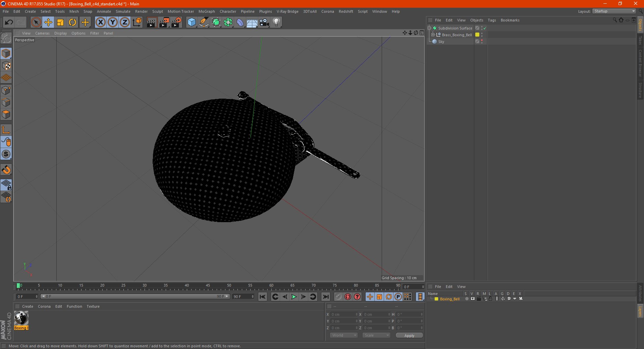Play the animation forward

pos(294,297)
